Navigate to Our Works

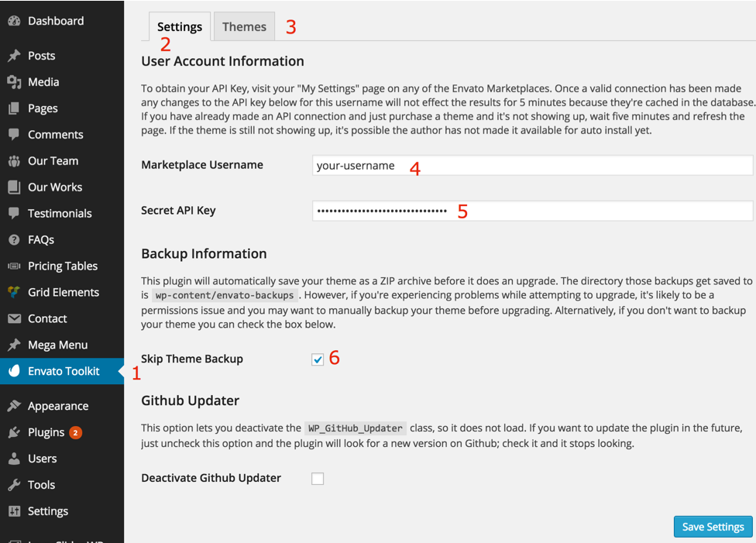coord(62,187)
